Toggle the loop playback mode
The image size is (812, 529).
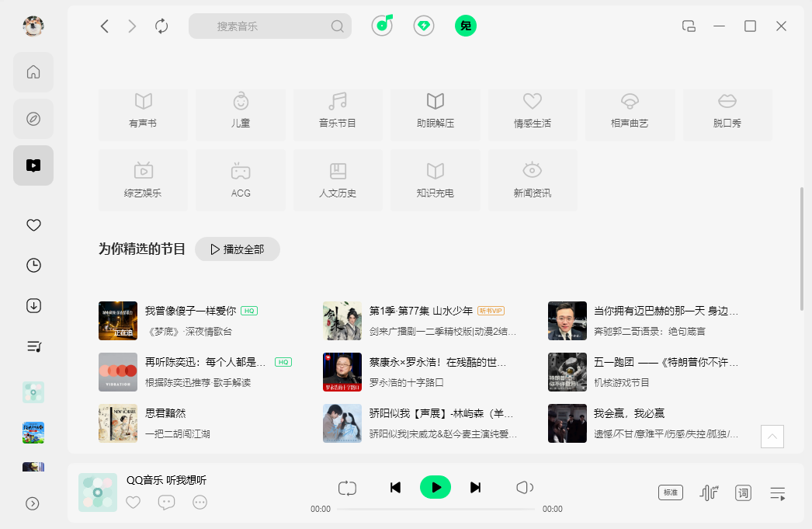coord(347,488)
